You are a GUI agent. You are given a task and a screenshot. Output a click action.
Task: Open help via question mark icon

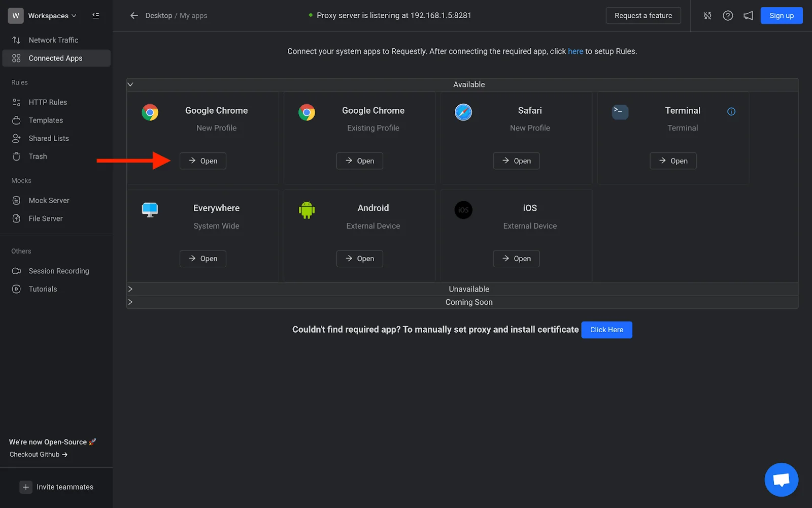[x=728, y=16]
